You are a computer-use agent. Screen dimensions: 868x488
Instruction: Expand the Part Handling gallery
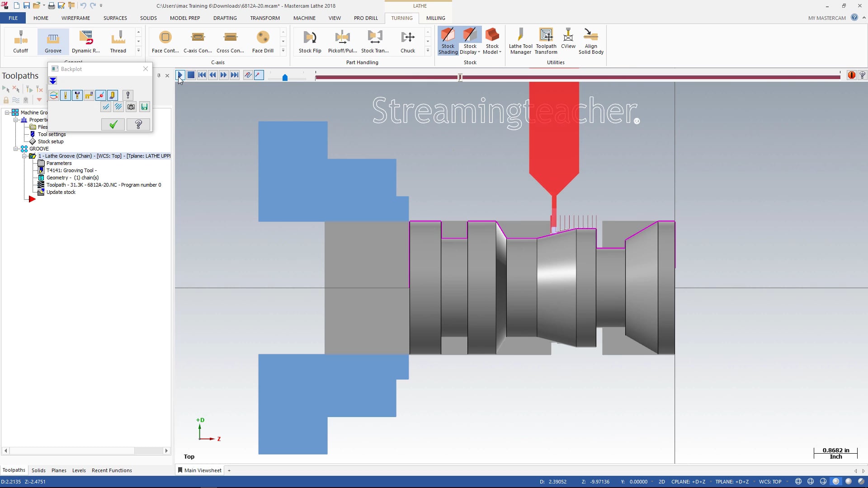pyautogui.click(x=428, y=51)
